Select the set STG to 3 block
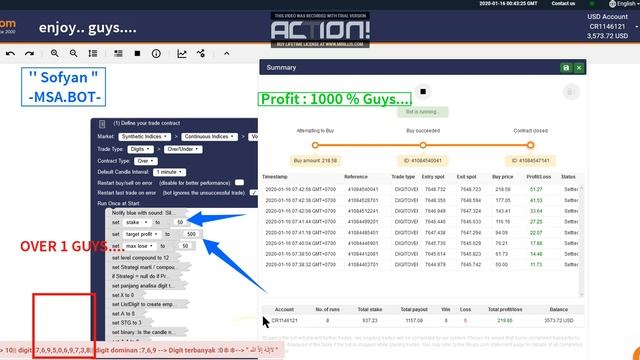640x360 pixels. point(129,323)
